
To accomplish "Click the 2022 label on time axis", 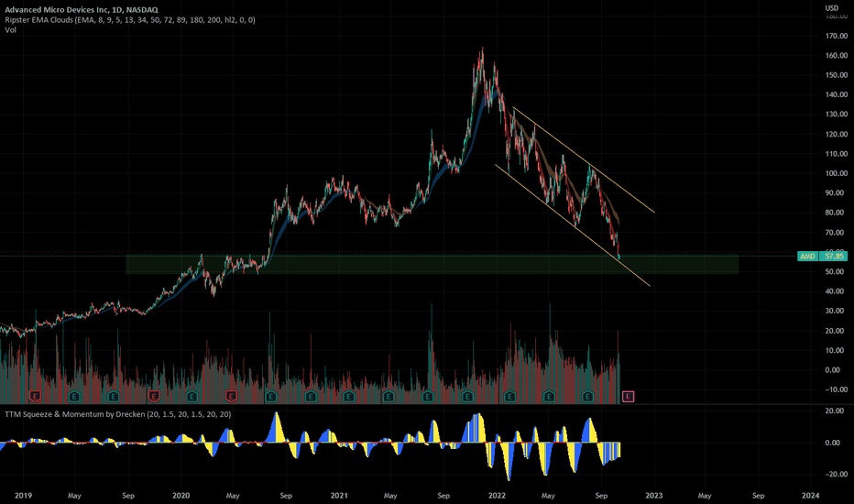I will [x=497, y=495].
